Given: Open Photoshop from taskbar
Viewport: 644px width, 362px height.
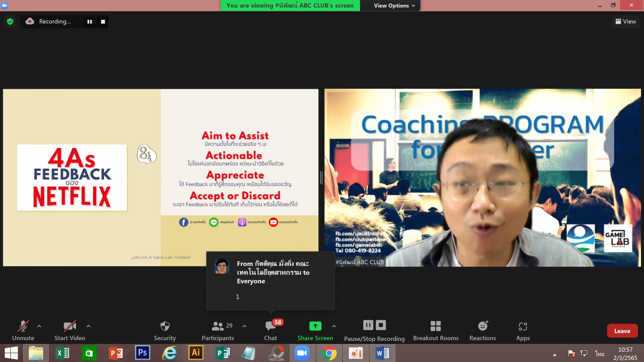Looking at the screenshot, I should pos(143,353).
